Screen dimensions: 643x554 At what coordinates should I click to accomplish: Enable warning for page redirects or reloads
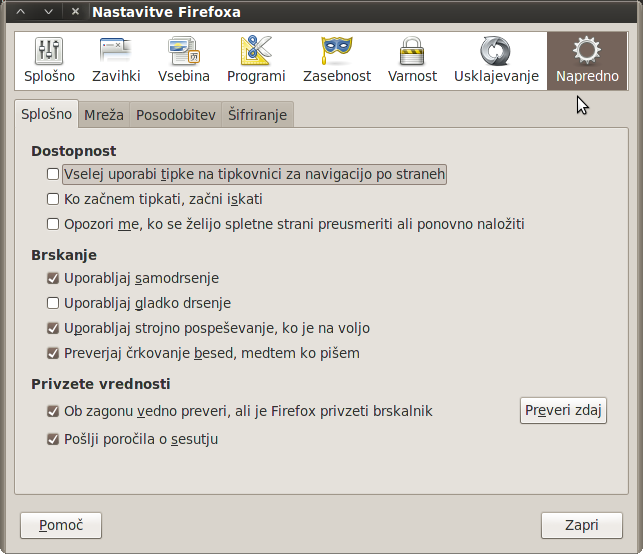(53, 224)
